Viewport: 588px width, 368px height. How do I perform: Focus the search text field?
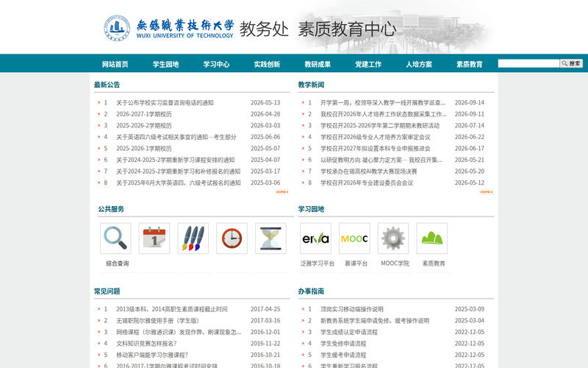(528, 63)
